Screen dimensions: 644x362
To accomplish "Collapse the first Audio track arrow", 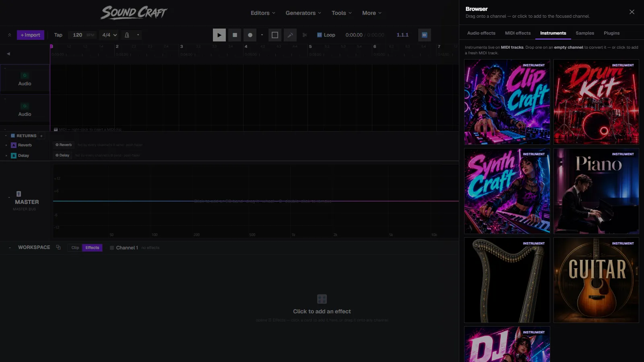I will coord(5,68).
